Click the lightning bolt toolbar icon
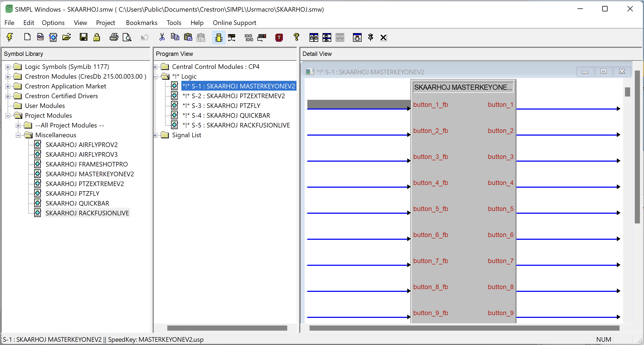This screenshot has width=644, height=345. click(10, 37)
